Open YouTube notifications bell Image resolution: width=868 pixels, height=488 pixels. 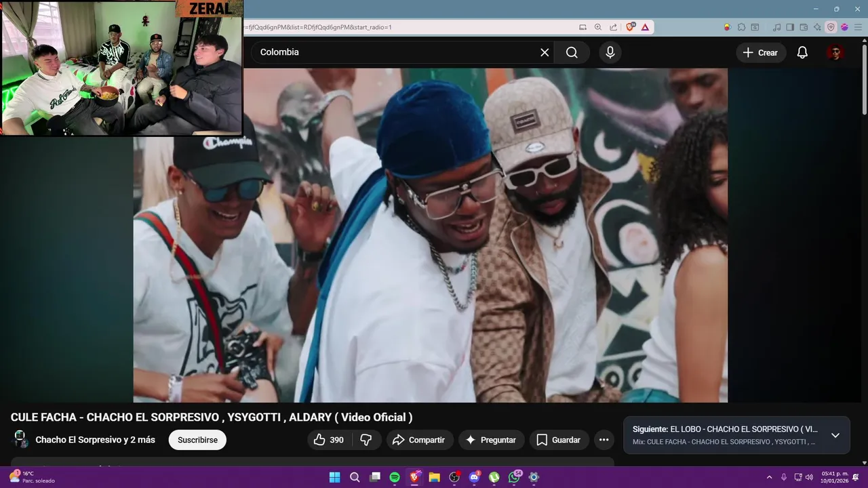click(x=802, y=52)
